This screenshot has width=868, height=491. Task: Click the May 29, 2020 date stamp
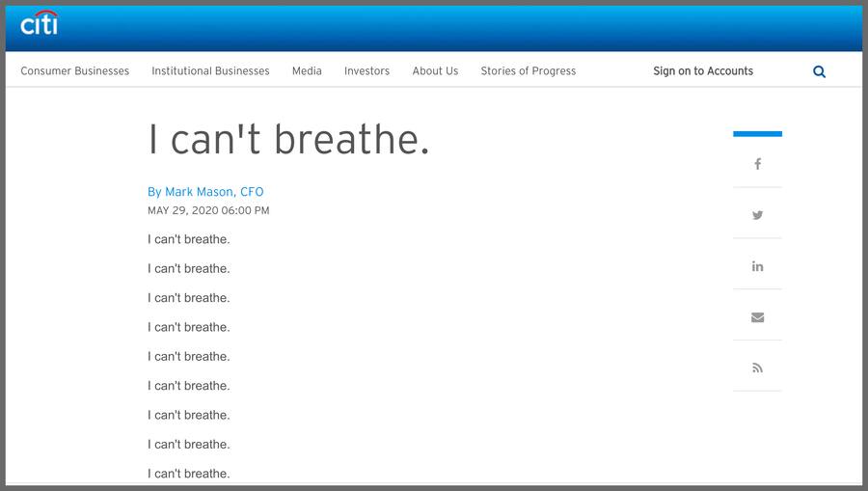point(208,210)
